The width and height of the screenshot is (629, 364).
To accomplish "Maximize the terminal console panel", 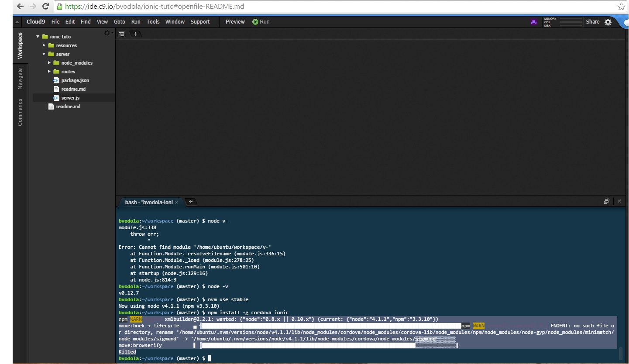I will [x=606, y=201].
